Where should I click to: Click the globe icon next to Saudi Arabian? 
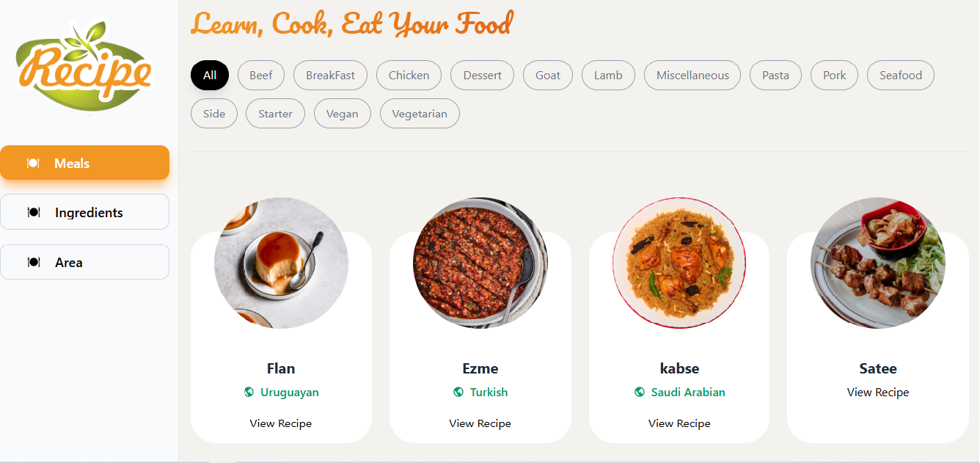[x=640, y=392]
